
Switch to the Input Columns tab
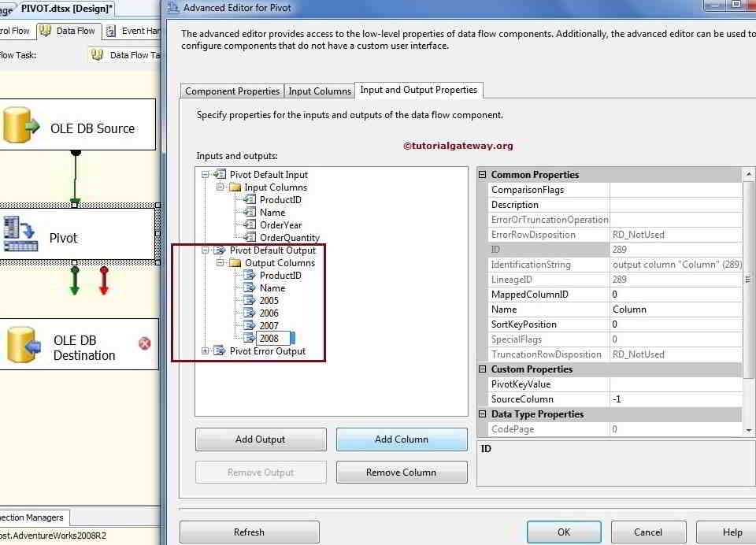319,91
